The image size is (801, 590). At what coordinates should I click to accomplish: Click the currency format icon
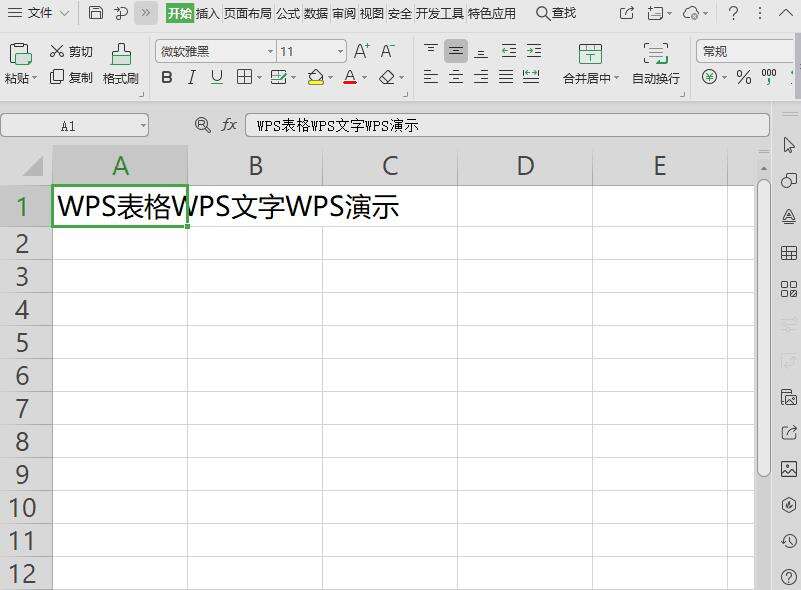pyautogui.click(x=709, y=77)
